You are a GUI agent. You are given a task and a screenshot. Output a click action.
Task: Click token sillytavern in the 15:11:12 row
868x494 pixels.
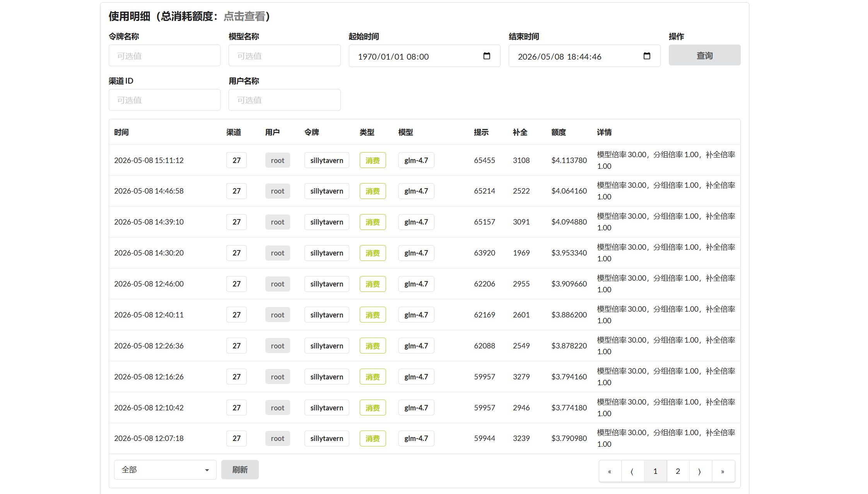click(x=326, y=160)
